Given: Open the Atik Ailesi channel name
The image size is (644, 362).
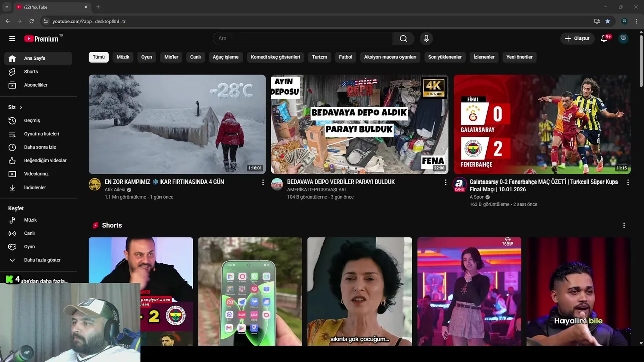Looking at the screenshot, I should click(115, 190).
